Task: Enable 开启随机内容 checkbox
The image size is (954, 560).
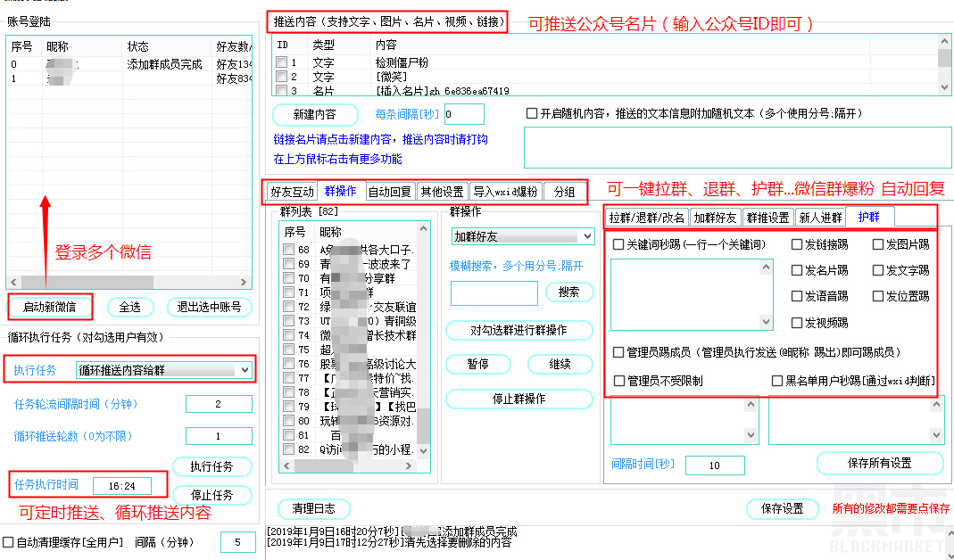Action: tap(532, 114)
